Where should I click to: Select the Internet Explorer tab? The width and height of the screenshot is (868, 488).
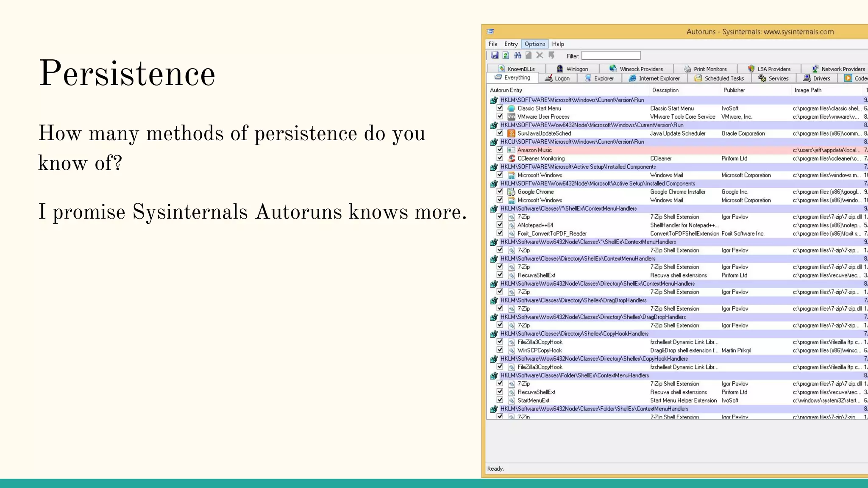(x=655, y=78)
